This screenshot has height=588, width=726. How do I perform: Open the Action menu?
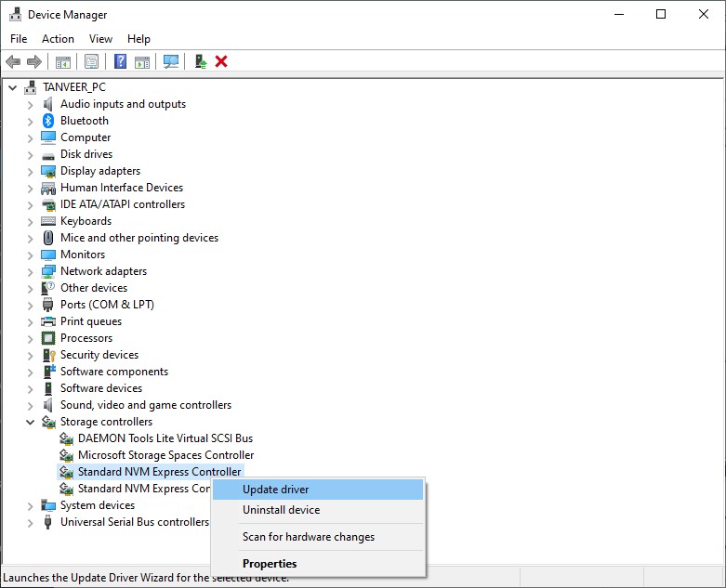(58, 39)
